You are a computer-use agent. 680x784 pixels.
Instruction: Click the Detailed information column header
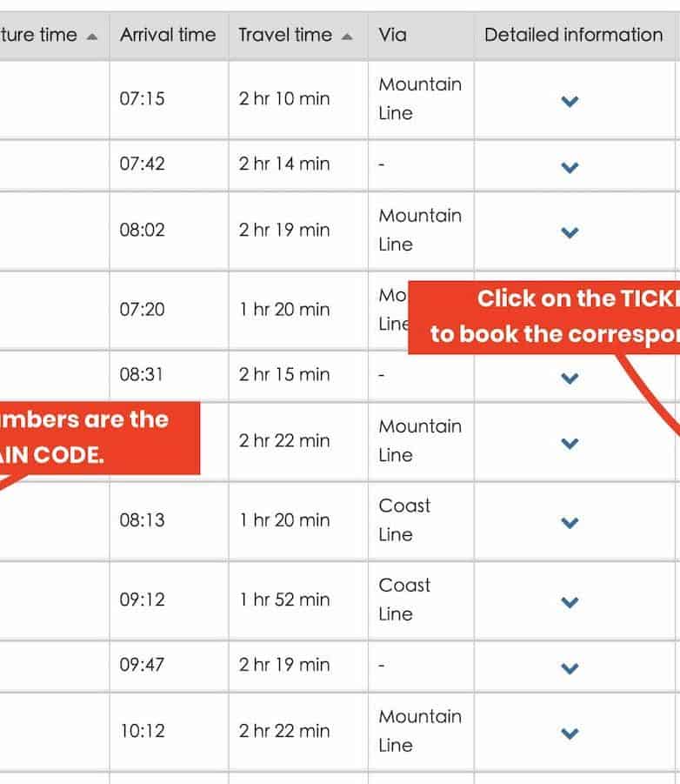click(x=573, y=35)
